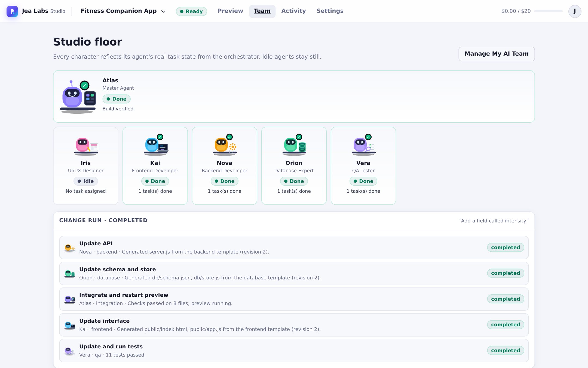Click completed badge for Update API
Viewport: 588px width, 368px height.
(506, 248)
